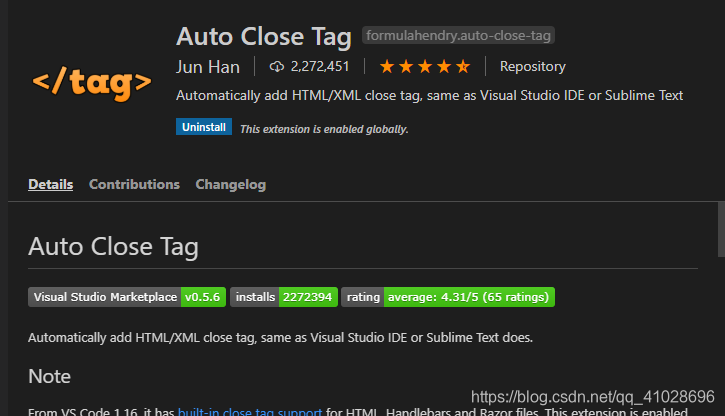Click publisher name Jun Han
Screen dimensions: 725x416
208,67
